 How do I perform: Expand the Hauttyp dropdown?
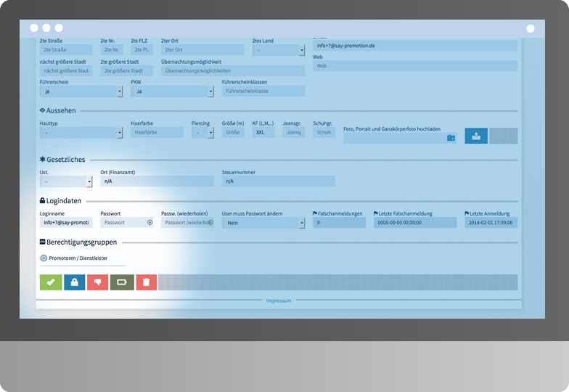coord(81,133)
